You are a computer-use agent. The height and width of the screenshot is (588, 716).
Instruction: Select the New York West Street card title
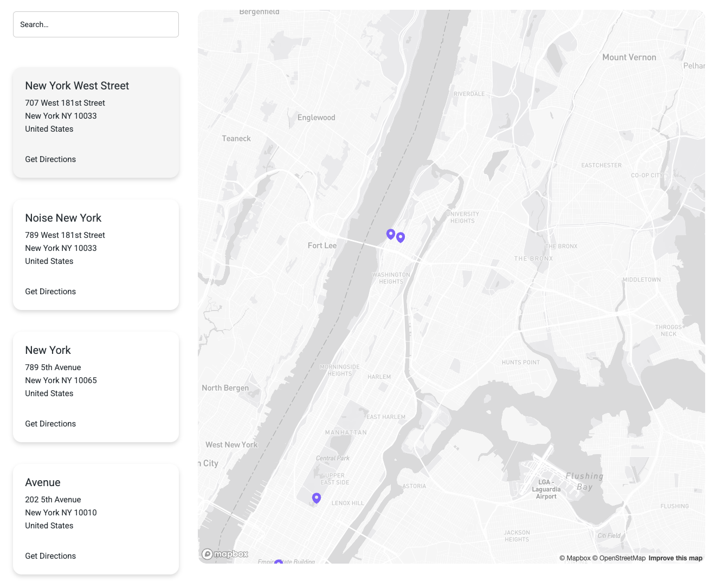pyautogui.click(x=77, y=86)
